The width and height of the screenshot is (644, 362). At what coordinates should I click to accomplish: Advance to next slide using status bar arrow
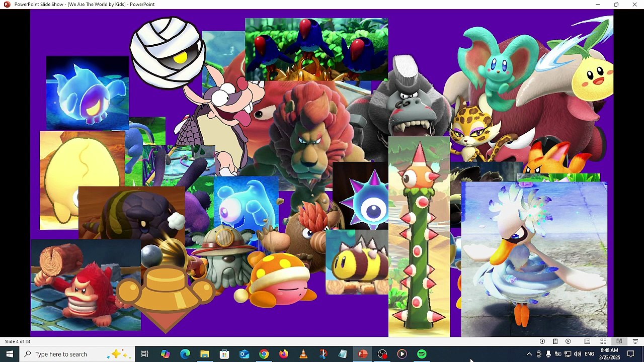pyautogui.click(x=568, y=341)
